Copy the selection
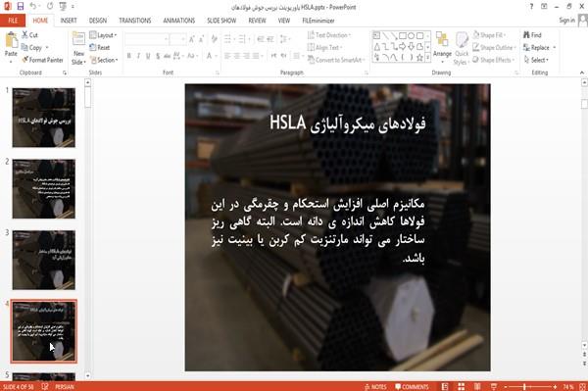 [32, 48]
